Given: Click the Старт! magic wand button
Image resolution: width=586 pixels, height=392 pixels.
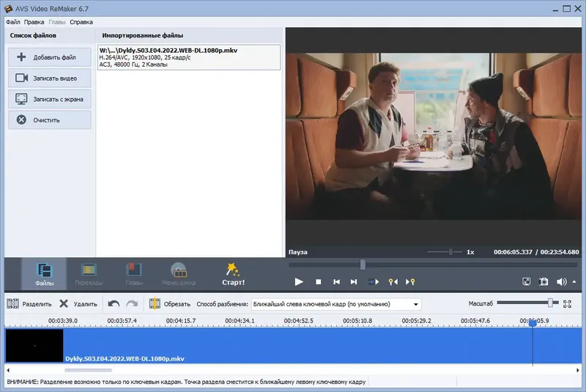Looking at the screenshot, I should (x=233, y=274).
